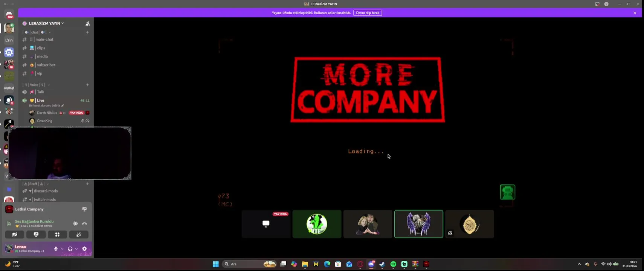Image resolution: width=644 pixels, height=271 pixels.
Task: Open vip channel
Action: tap(56, 73)
